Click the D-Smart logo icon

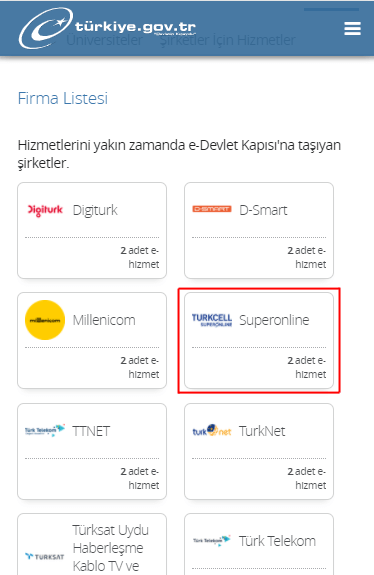(x=212, y=209)
